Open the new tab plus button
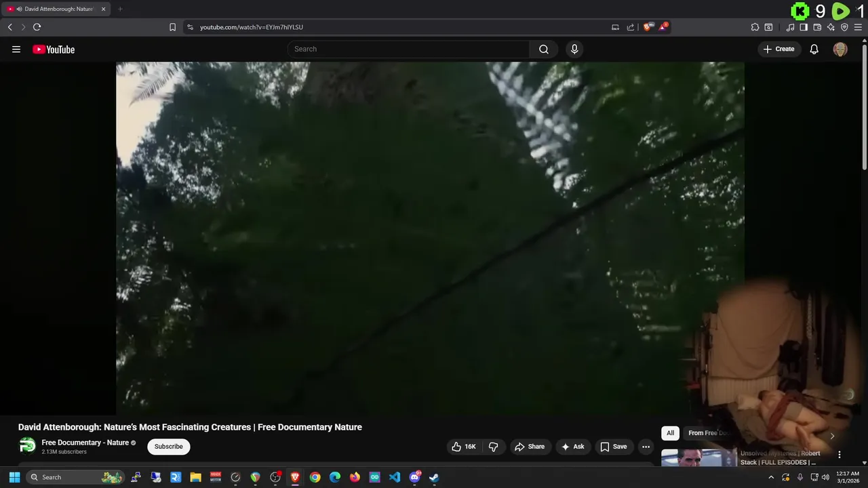 pyautogui.click(x=120, y=9)
